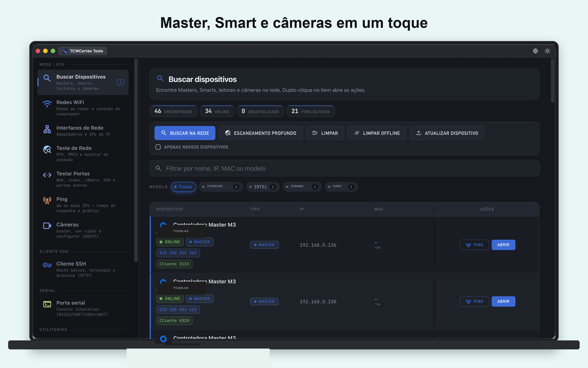The width and height of the screenshot is (588, 368).
Task: Filter by model T2082
Action: click(x=341, y=187)
